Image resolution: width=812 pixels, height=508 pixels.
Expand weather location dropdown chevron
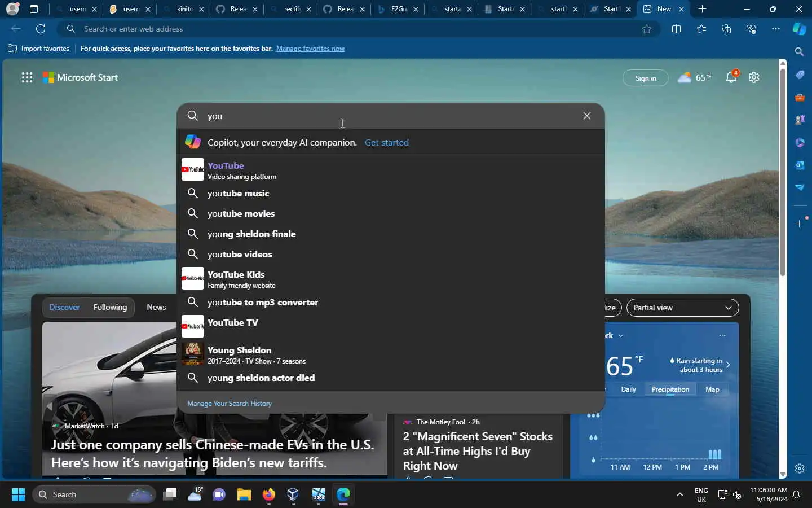point(621,335)
